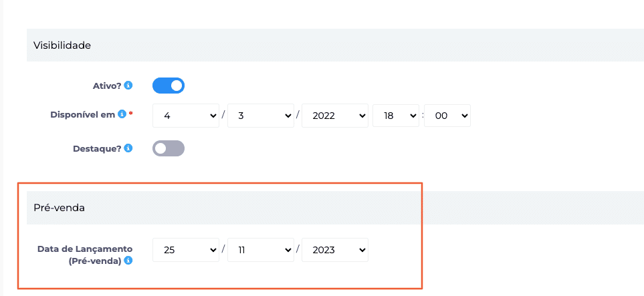644x296 pixels.
Task: Click the Disponível em field label
Action: (83, 114)
